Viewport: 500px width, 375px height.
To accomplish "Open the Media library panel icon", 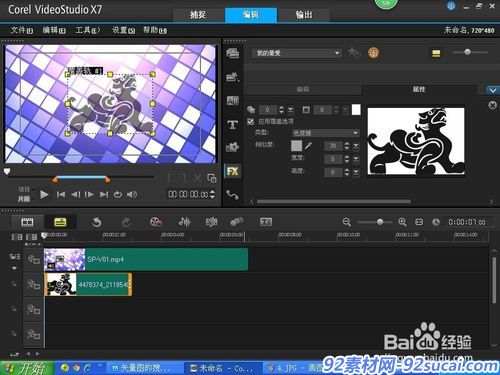I will [233, 53].
